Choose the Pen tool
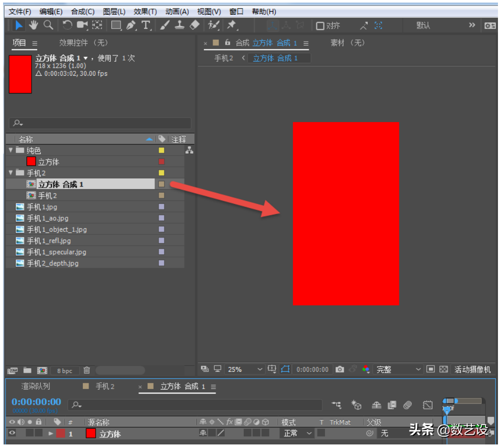Viewport: 500px width, 448px height. tap(131, 25)
